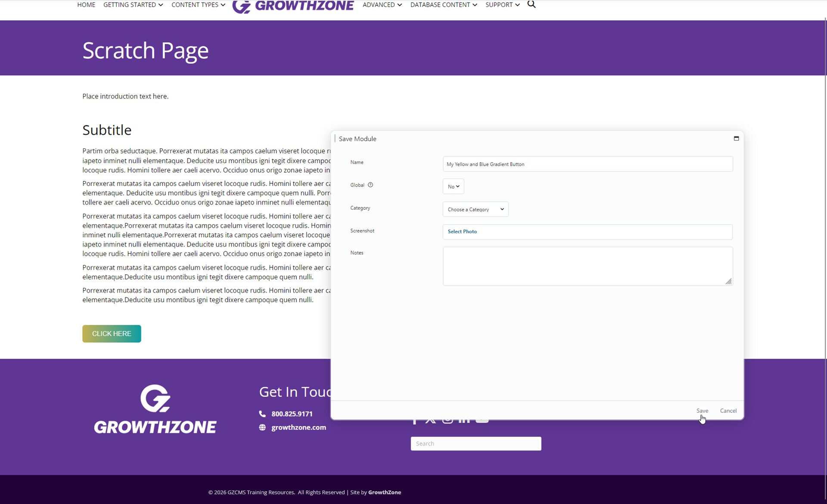Open the Choose a Category dropdown
Viewport: 827px width, 504px height.
[x=475, y=209]
